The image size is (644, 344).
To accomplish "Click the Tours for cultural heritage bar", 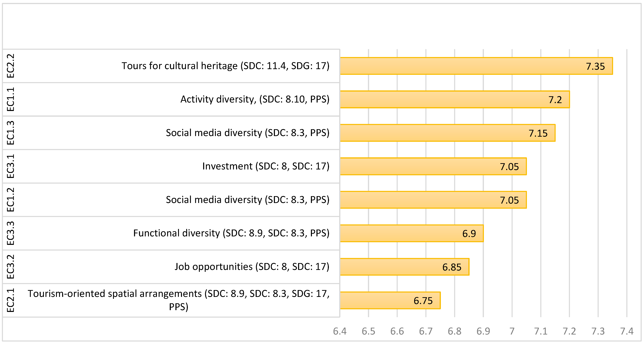I will [x=462, y=66].
